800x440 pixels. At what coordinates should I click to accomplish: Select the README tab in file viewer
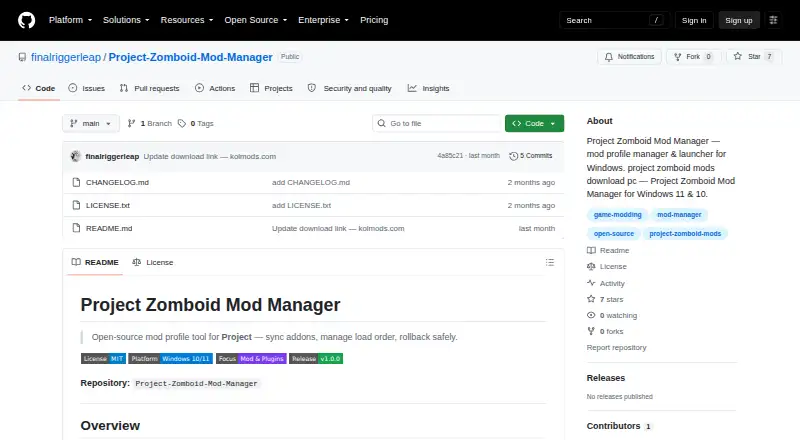click(x=95, y=262)
